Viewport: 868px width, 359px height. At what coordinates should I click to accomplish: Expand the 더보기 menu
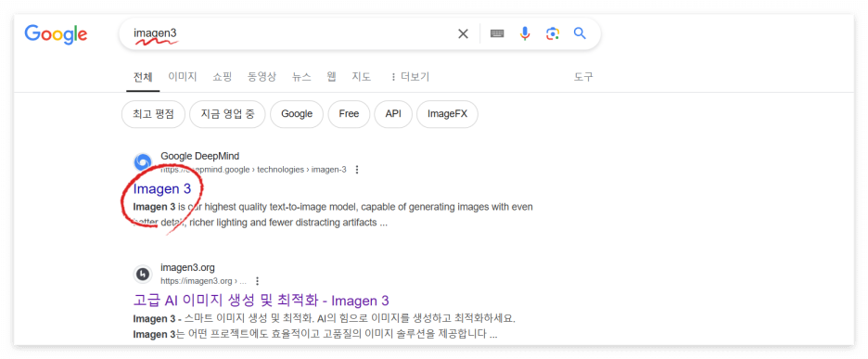[x=410, y=77]
